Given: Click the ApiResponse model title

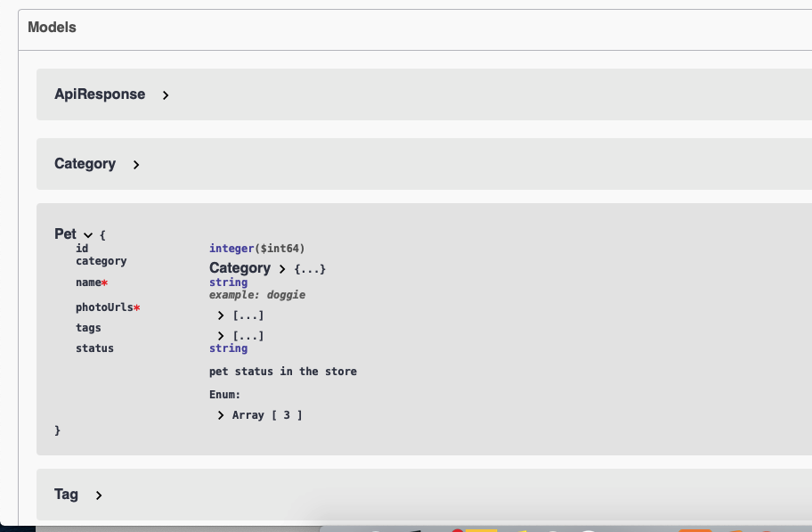Looking at the screenshot, I should [100, 94].
